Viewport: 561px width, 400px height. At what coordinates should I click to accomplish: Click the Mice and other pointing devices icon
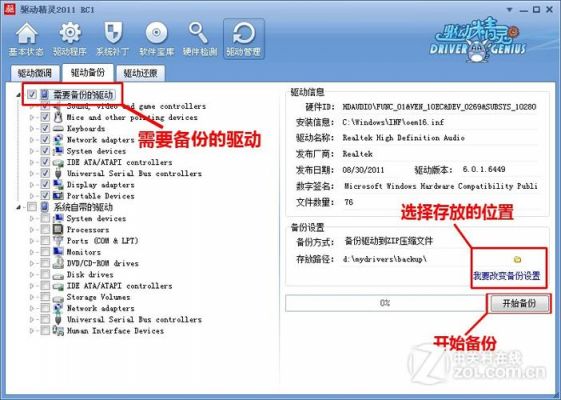click(58, 117)
